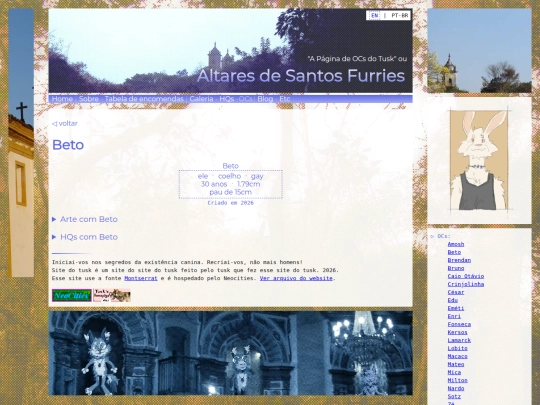Collapse the OCs list in sidebar
This screenshot has height=405, width=540.
click(x=440, y=236)
